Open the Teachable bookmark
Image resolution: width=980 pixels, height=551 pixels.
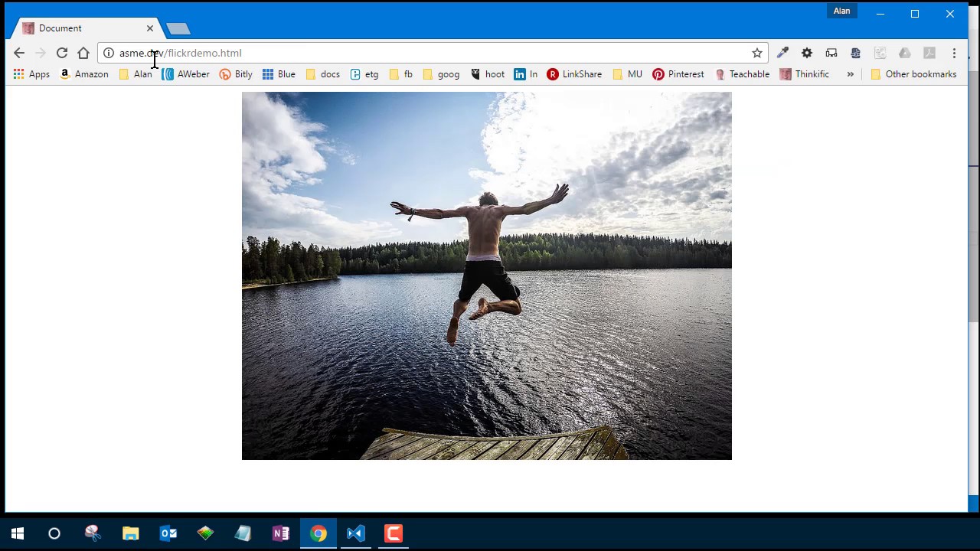(x=742, y=74)
